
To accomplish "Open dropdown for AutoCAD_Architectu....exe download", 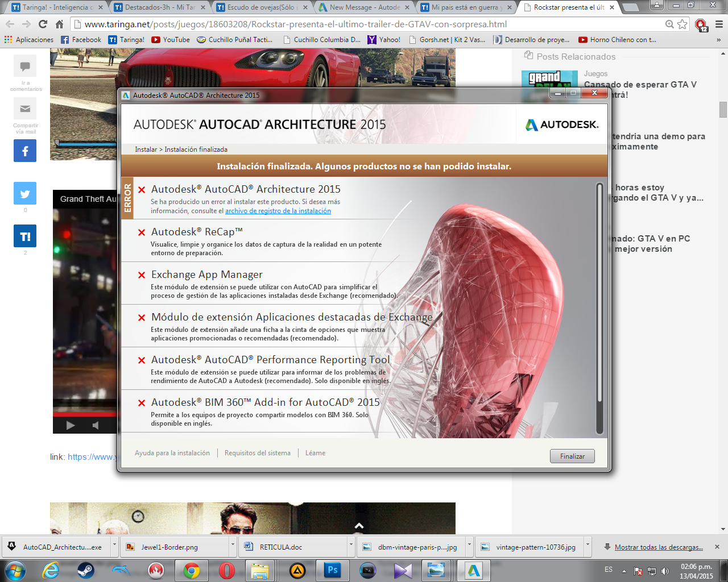I will (114, 547).
